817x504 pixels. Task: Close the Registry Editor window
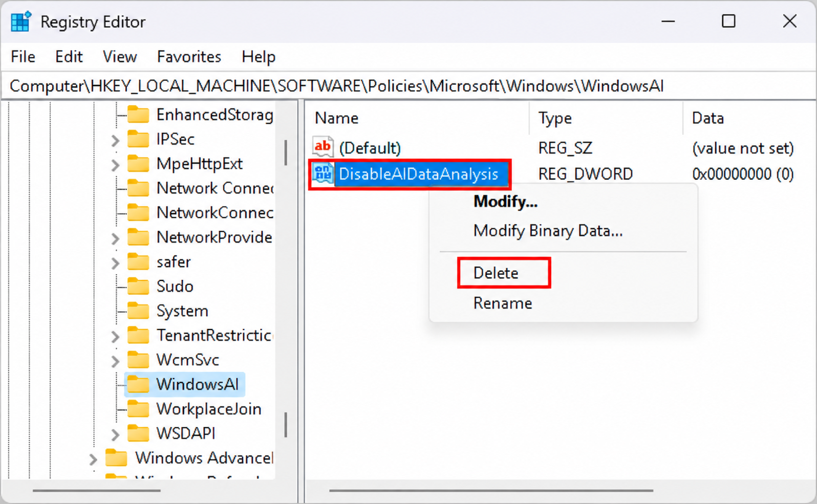tap(790, 21)
